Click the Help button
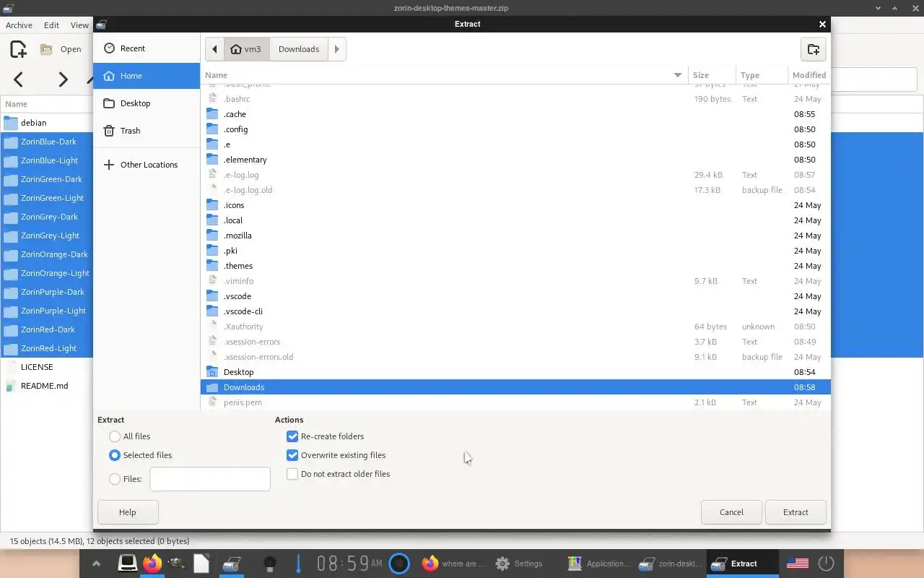The height and width of the screenshot is (578, 924). point(127,512)
